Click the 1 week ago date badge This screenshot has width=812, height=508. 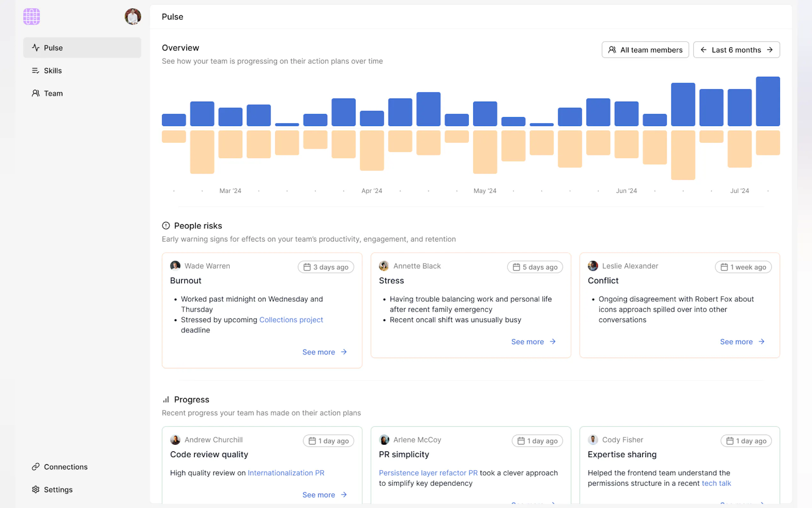(x=743, y=267)
